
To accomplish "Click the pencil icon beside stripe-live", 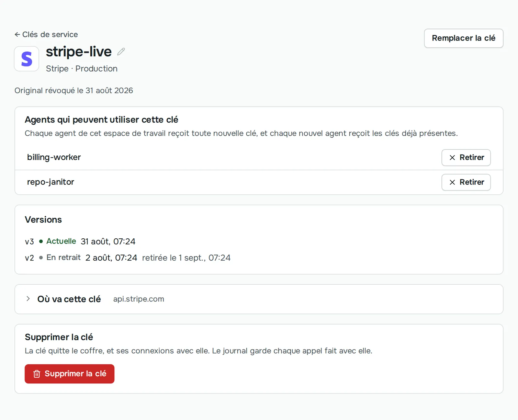I will pos(121,51).
